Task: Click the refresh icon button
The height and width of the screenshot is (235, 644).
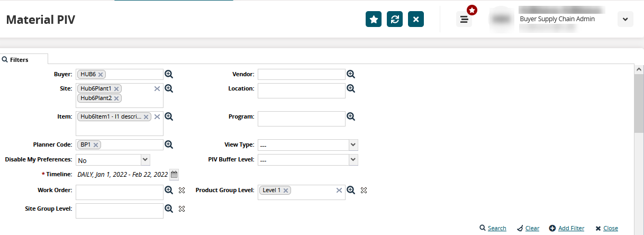Action: coord(395,20)
